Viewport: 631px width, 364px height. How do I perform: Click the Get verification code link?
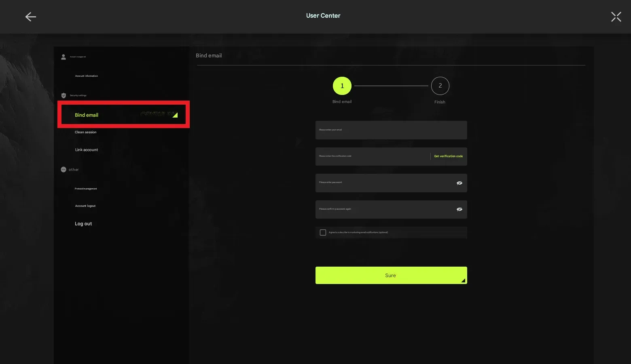[x=448, y=156]
